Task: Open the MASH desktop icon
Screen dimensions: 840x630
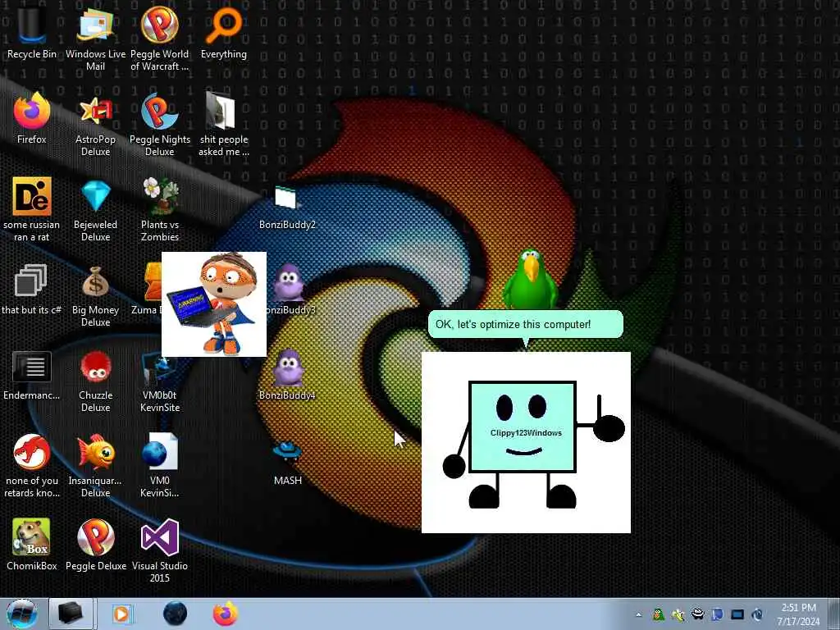Action: [288, 463]
